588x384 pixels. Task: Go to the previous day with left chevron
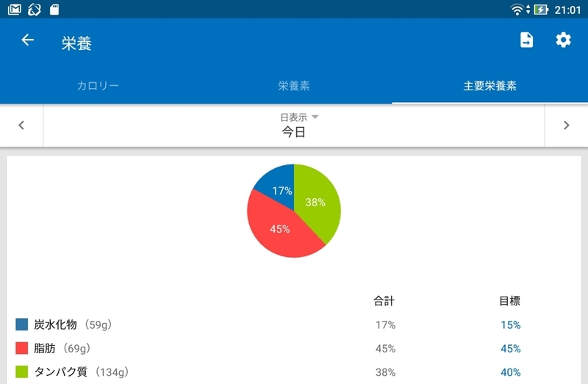pyautogui.click(x=21, y=125)
